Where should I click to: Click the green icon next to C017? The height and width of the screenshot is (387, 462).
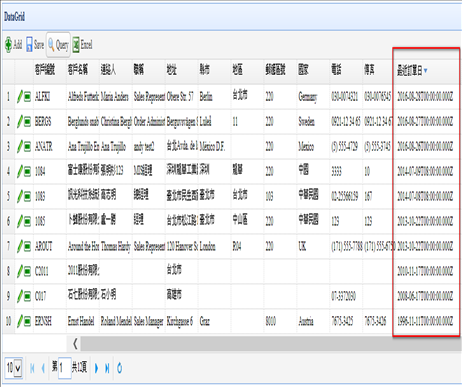[x=27, y=296]
